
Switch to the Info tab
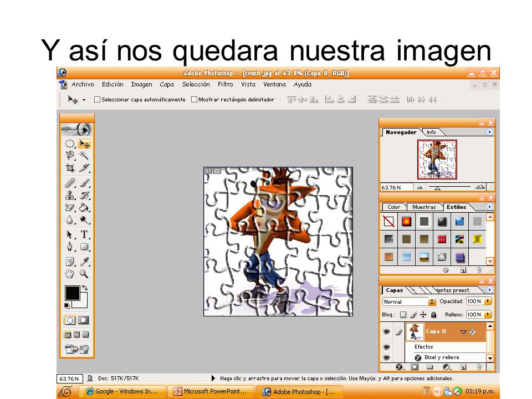pyautogui.click(x=431, y=132)
